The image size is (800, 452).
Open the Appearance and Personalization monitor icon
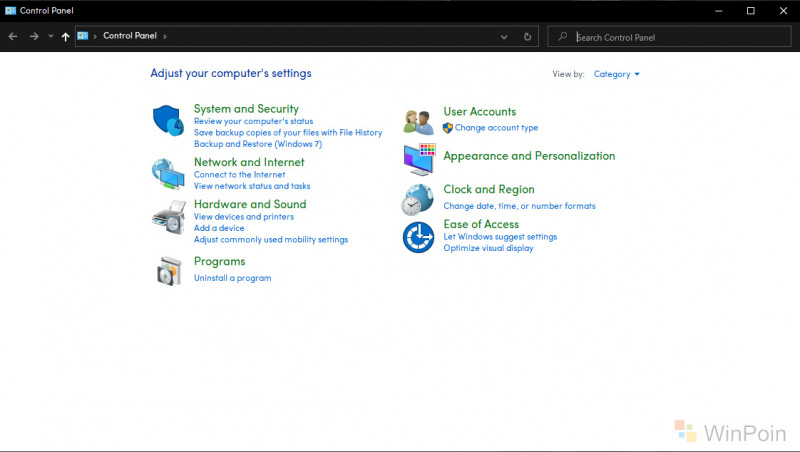(419, 159)
